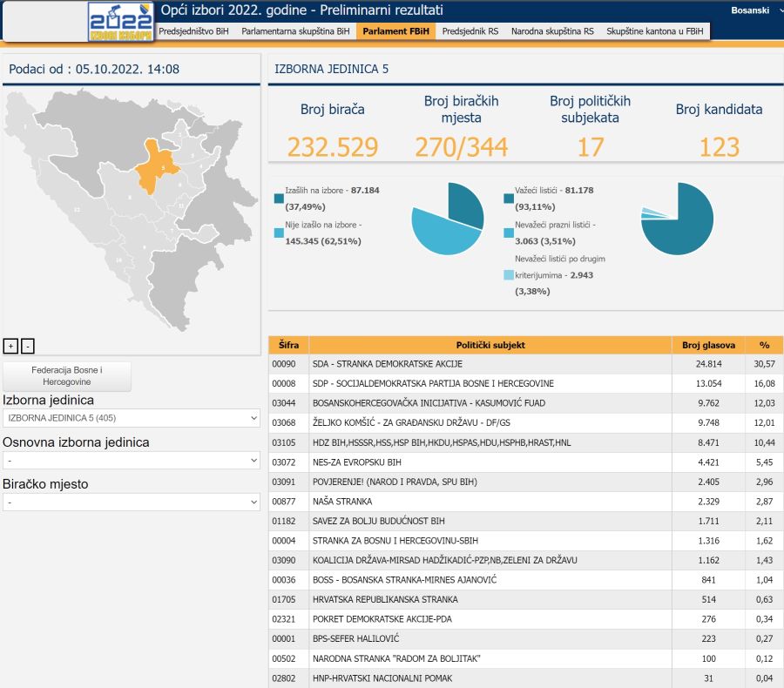Zoom out map with minus button

[28, 346]
